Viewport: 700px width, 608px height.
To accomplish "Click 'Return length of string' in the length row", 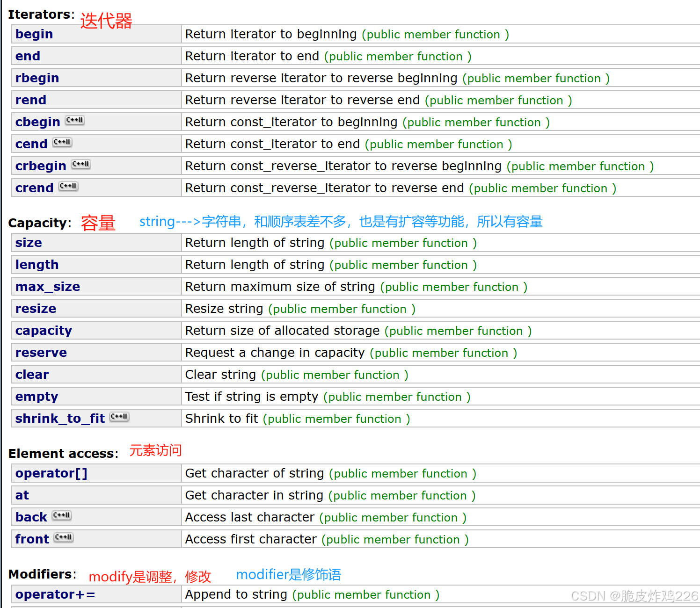I will pyautogui.click(x=255, y=265).
